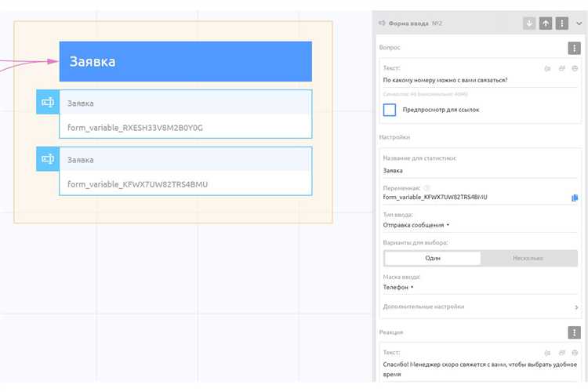The width and height of the screenshot is (588, 392).
Task: Expand Дополнительные настройки section
Action: (481, 307)
